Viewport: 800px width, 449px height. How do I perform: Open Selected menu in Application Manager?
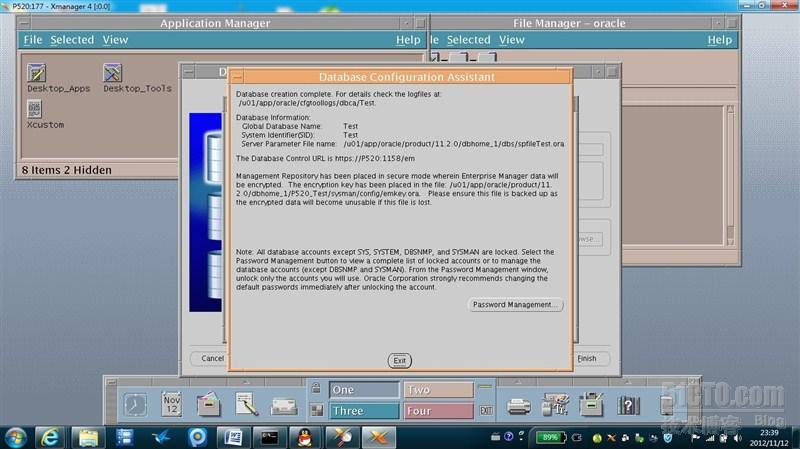tap(72, 39)
